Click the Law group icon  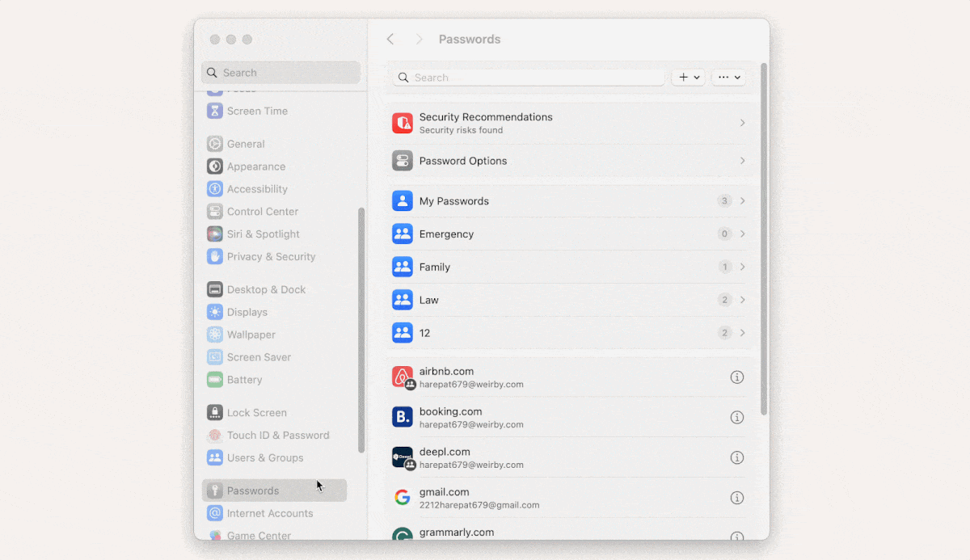coord(403,300)
